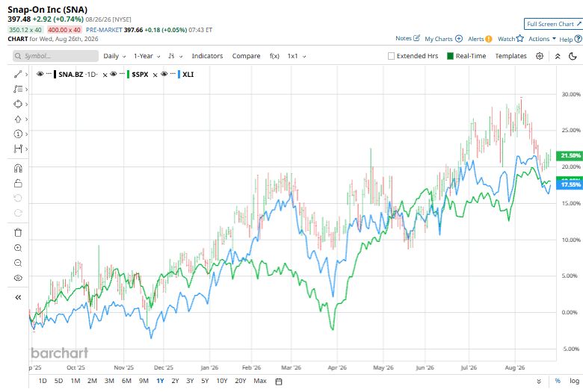Hide the XLI comparison line
The width and height of the screenshot is (583, 392).
click(x=164, y=74)
